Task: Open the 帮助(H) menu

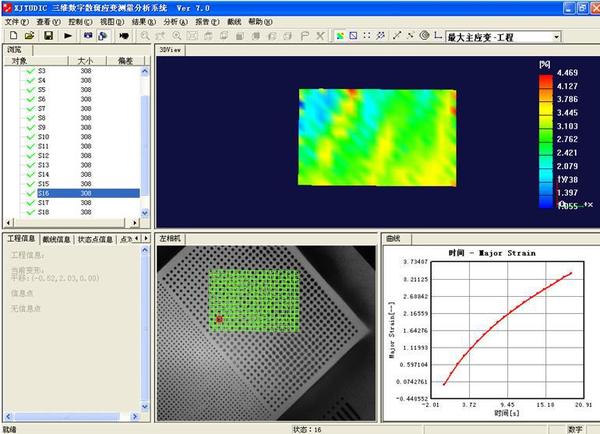Action: click(x=260, y=22)
